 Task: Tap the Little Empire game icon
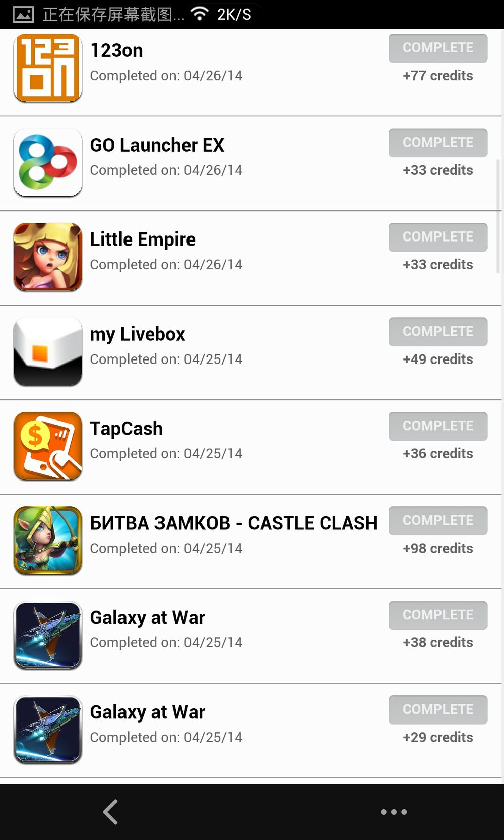click(48, 257)
